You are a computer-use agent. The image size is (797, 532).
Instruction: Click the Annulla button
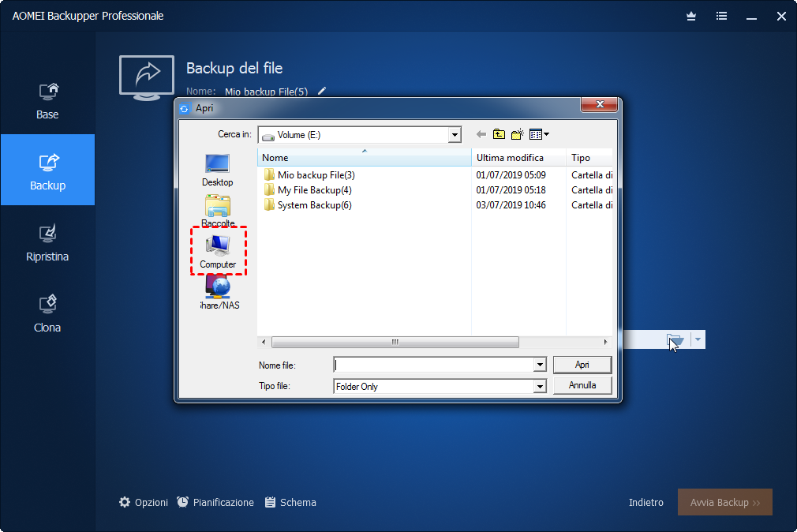coord(582,385)
